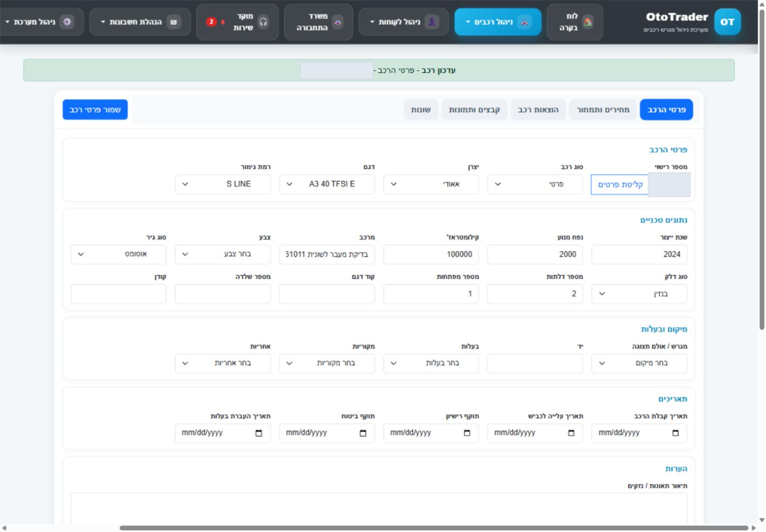
Task: Select the שונות tab
Action: pyautogui.click(x=421, y=110)
